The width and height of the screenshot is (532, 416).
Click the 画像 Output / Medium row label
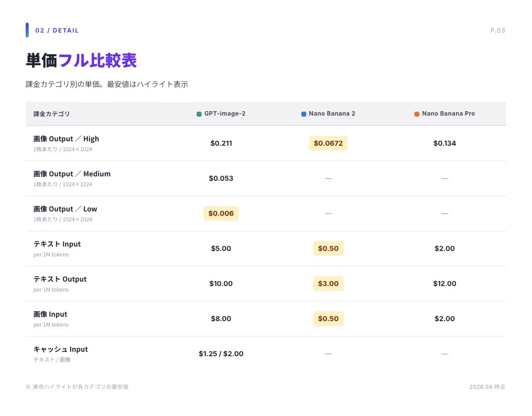[72, 174]
